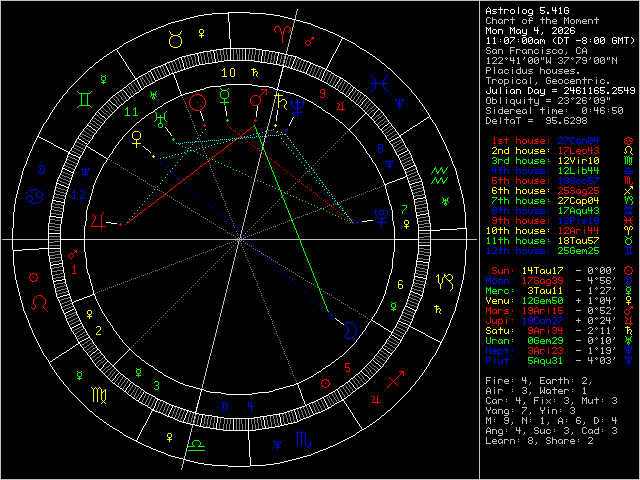Click the large blue Neptune trident glyph inside the wheel
Image resolution: width=640 pixels, height=480 pixels.
pos(298,107)
